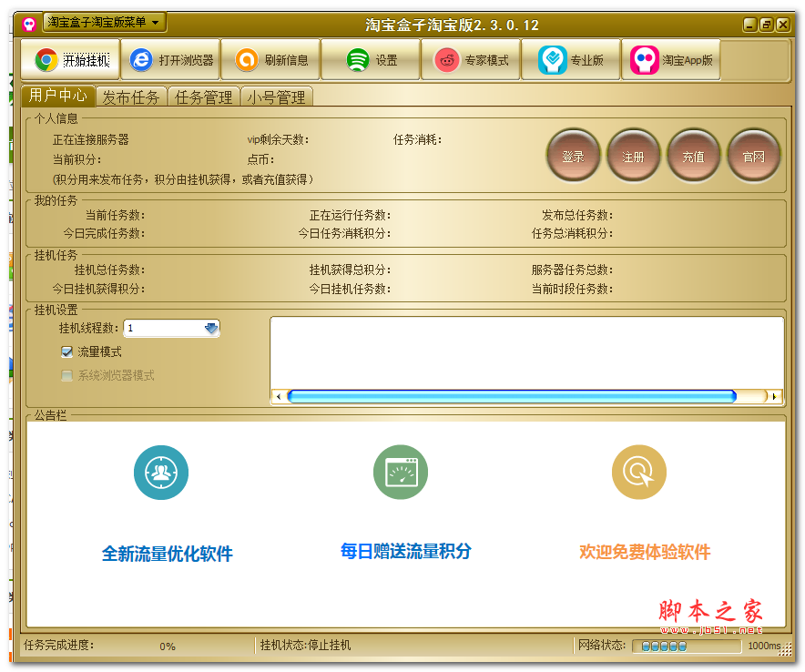This screenshot has width=805, height=672.
Task: Click the blue 专业版 icon
Action: point(553,60)
